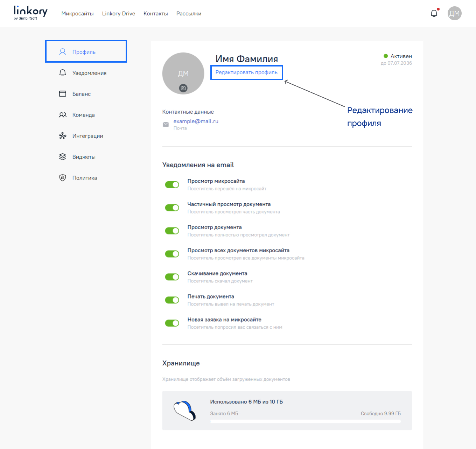476x449 pixels.
Task: Click the Linkory logo
Action: 30,13
